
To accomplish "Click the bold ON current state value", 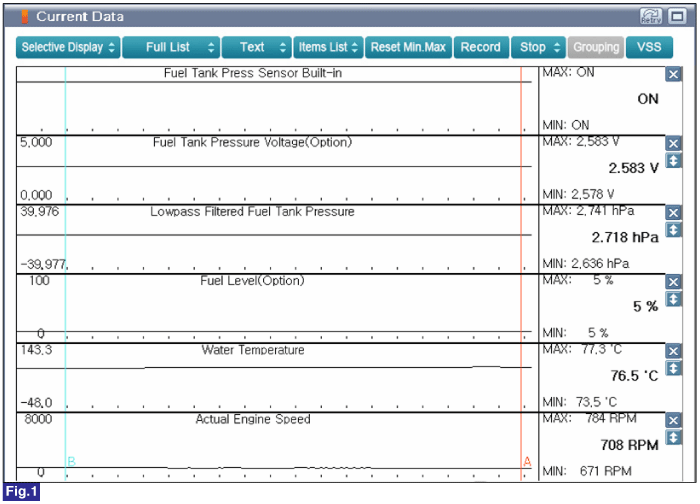I will click(648, 99).
